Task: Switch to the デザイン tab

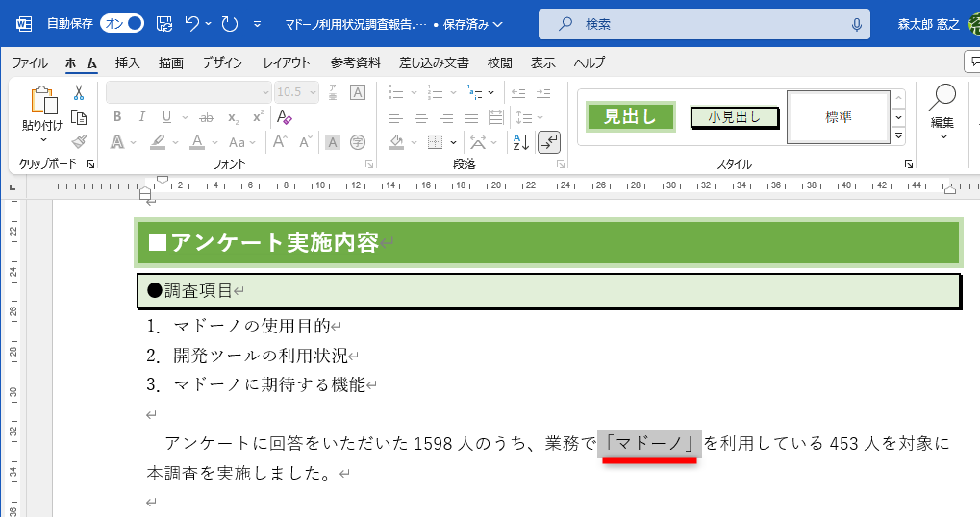Action: (222, 62)
